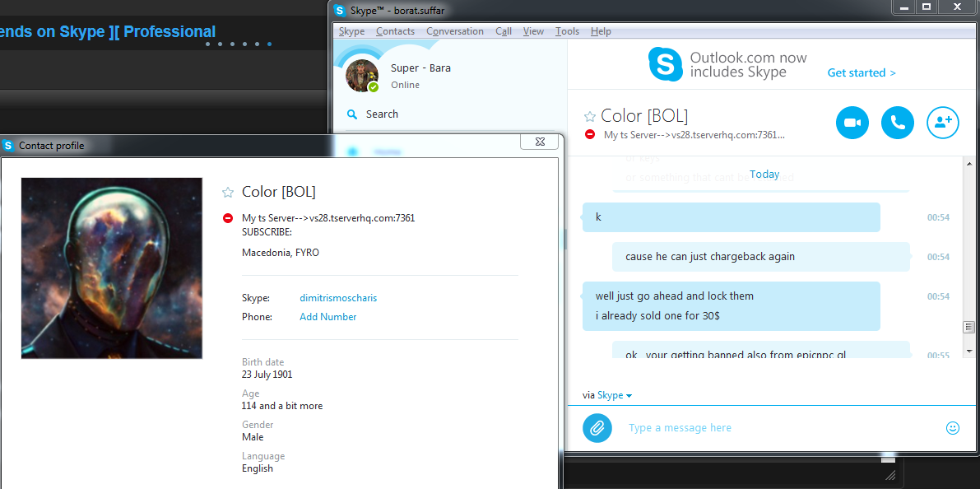This screenshot has width=980, height=489.
Task: Click the age '114 and a bit more'
Action: pyautogui.click(x=282, y=406)
